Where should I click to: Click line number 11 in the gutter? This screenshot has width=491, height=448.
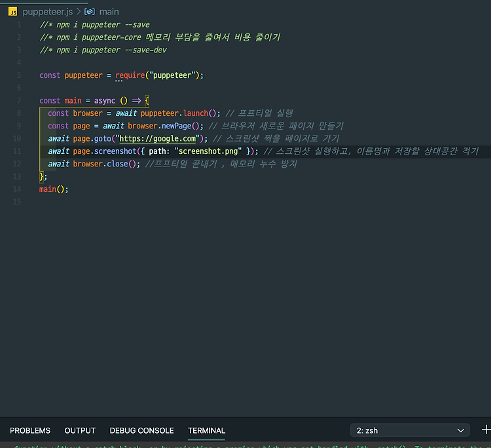pos(17,151)
